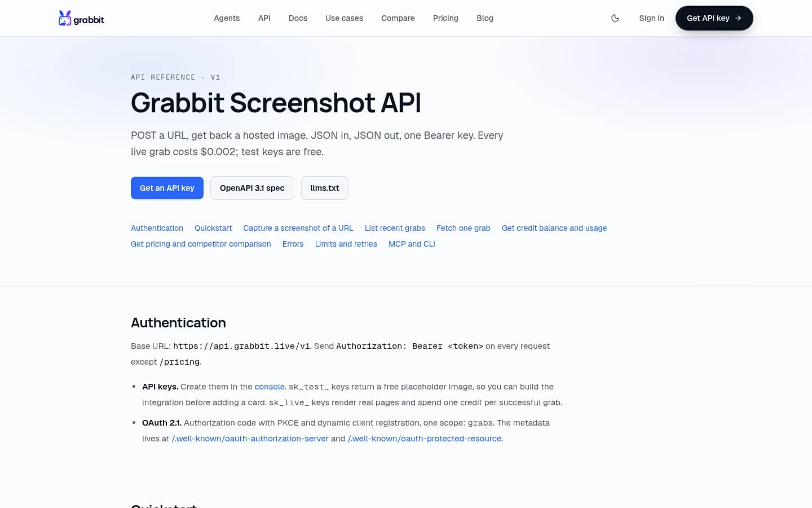Click the grabbit rabbit logo

pyautogui.click(x=81, y=18)
